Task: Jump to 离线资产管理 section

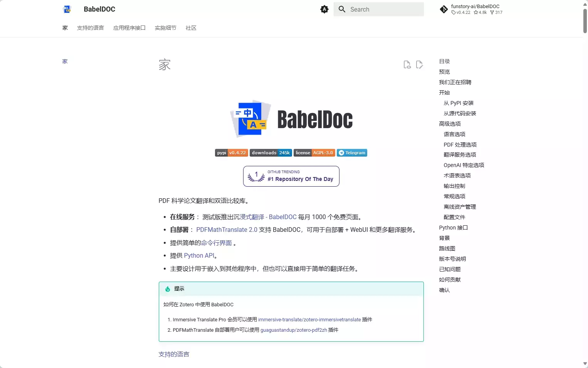Action: (x=460, y=207)
